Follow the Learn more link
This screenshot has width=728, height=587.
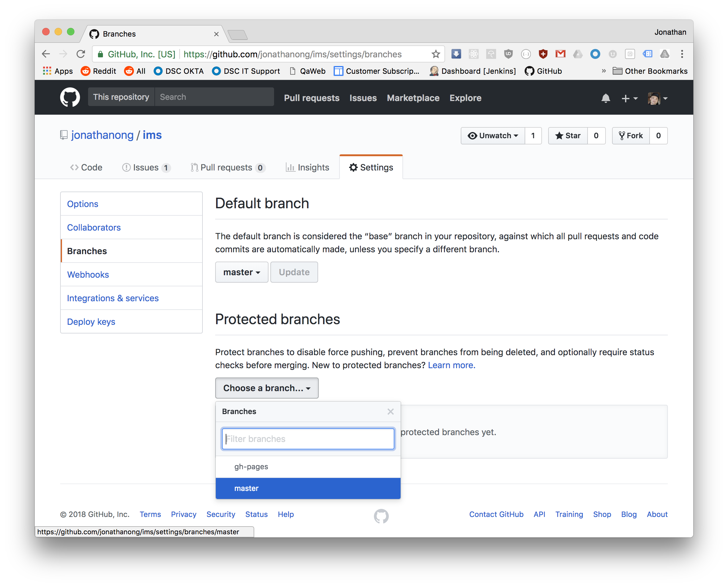click(x=451, y=365)
